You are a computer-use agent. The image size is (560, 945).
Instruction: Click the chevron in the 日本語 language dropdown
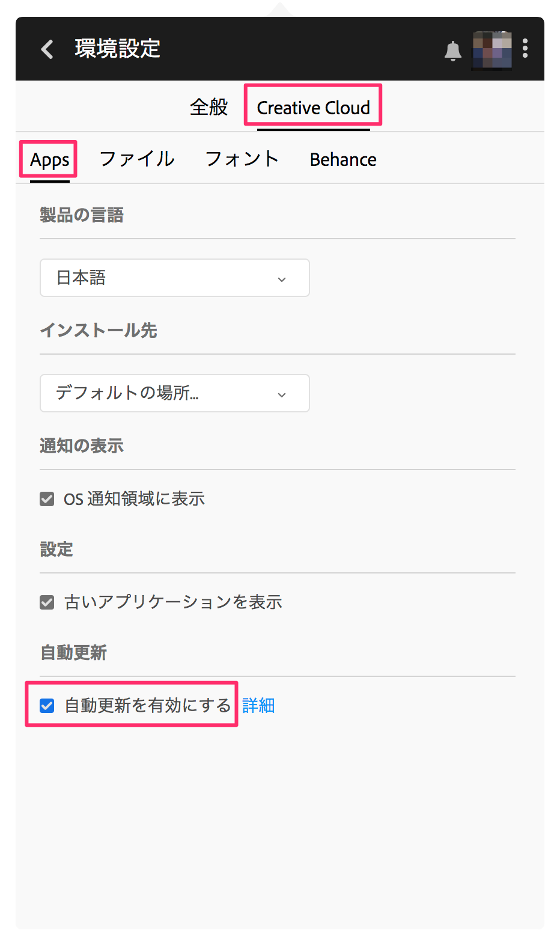[282, 280]
